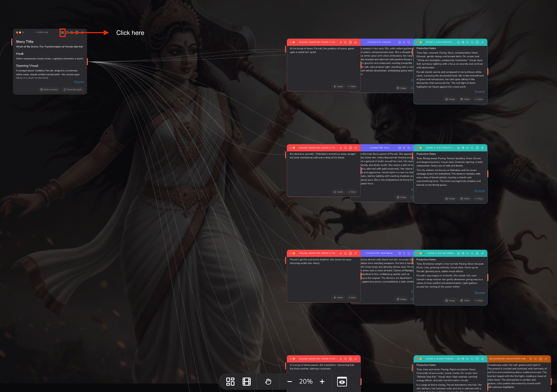Click microphone icon in Dialog Scene 4 header
This screenshot has width=557, height=392.
[341, 359]
